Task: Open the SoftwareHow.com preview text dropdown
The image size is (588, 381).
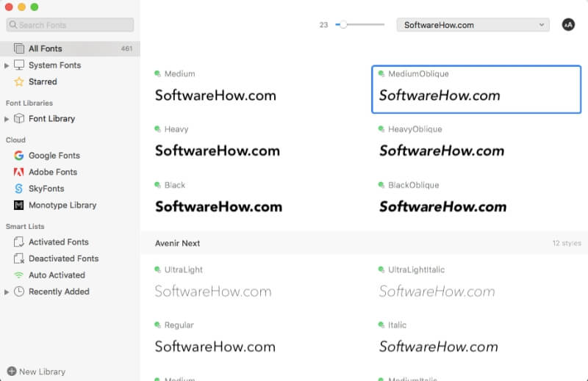Action: pyautogui.click(x=473, y=25)
